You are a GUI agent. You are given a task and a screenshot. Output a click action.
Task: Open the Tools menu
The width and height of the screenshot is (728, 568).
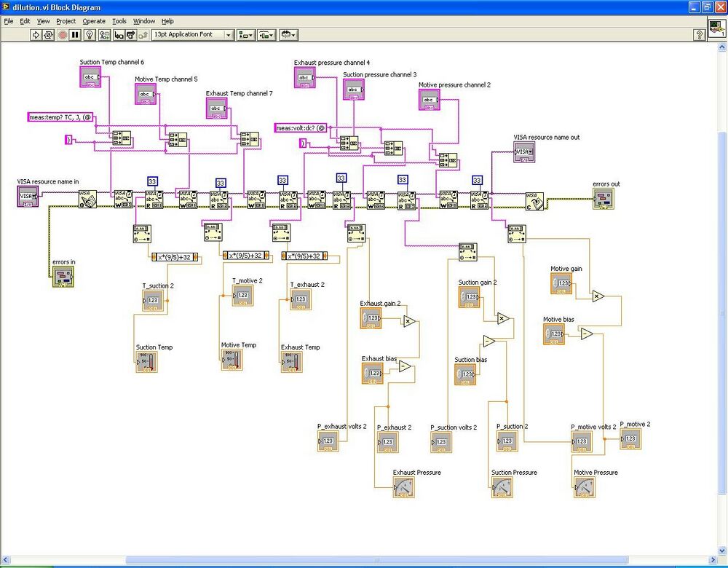point(119,21)
